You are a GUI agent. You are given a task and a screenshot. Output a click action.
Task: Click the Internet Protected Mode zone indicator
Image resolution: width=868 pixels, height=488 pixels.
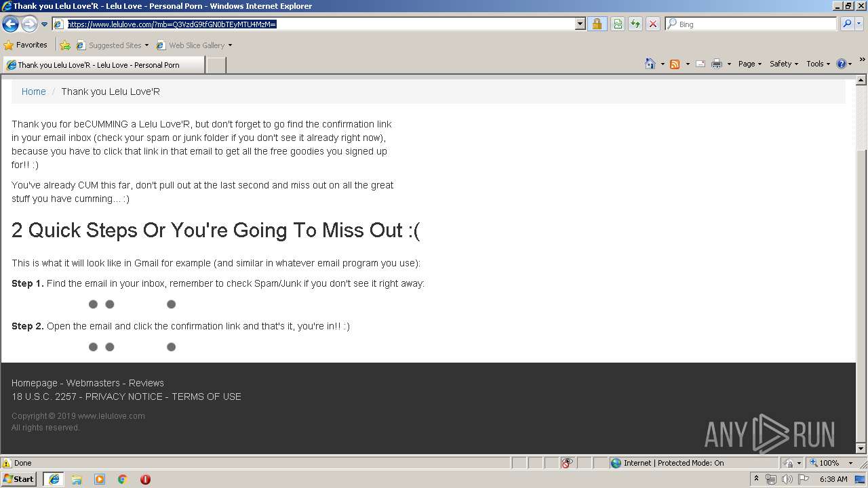[x=668, y=463]
